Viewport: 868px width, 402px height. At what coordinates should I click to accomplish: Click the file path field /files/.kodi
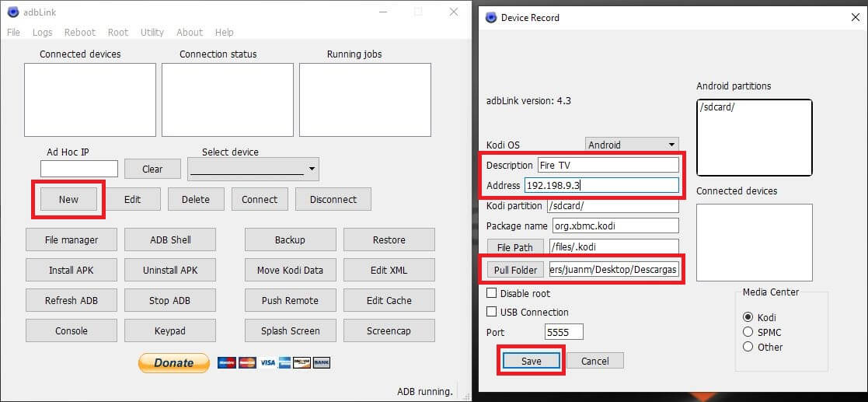pyautogui.click(x=613, y=247)
